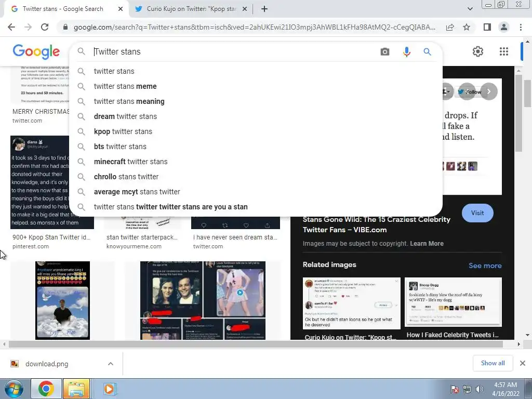Open Google settings gear icon
This screenshot has width=532, height=399.
coord(478,51)
